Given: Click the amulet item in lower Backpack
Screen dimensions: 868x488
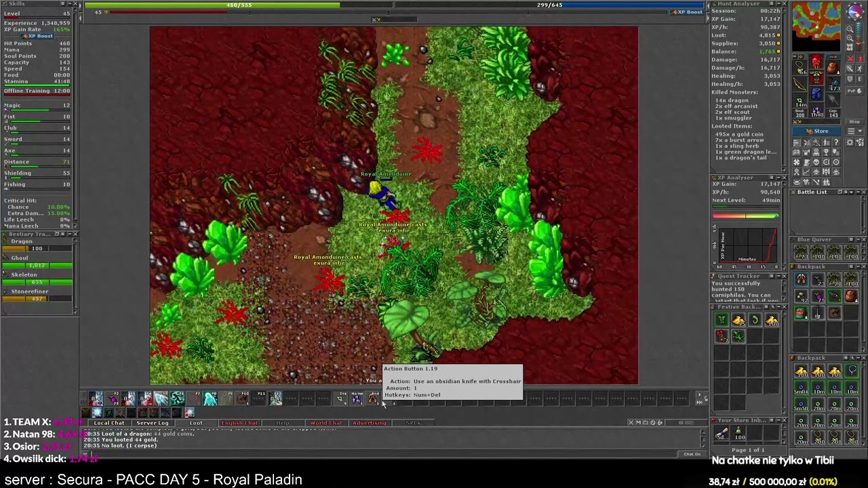Looking at the screenshot, I should [852, 370].
